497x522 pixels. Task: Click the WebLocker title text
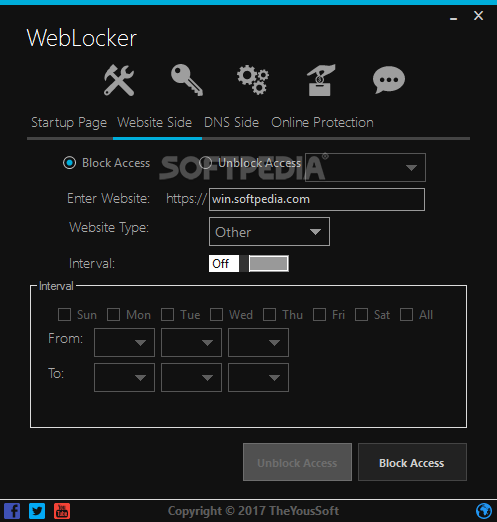pos(82,38)
